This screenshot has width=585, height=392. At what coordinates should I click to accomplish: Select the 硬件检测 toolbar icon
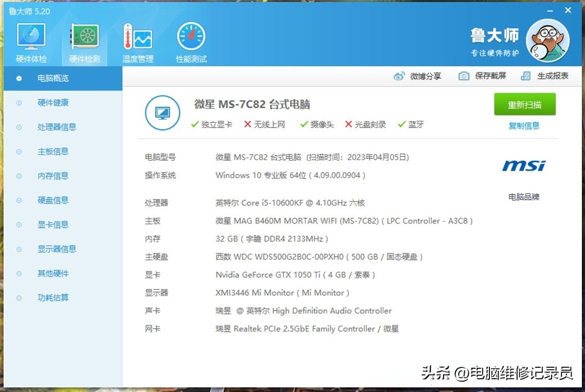[x=84, y=35]
